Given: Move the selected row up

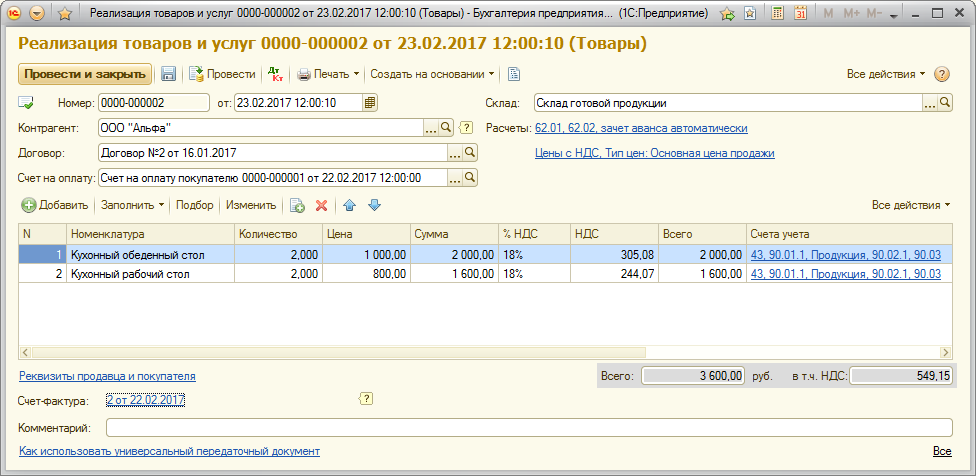Looking at the screenshot, I should (349, 205).
